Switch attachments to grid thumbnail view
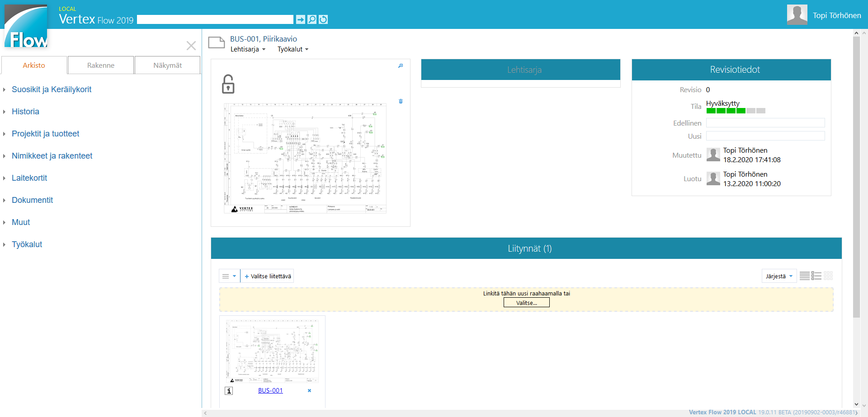 click(x=828, y=276)
